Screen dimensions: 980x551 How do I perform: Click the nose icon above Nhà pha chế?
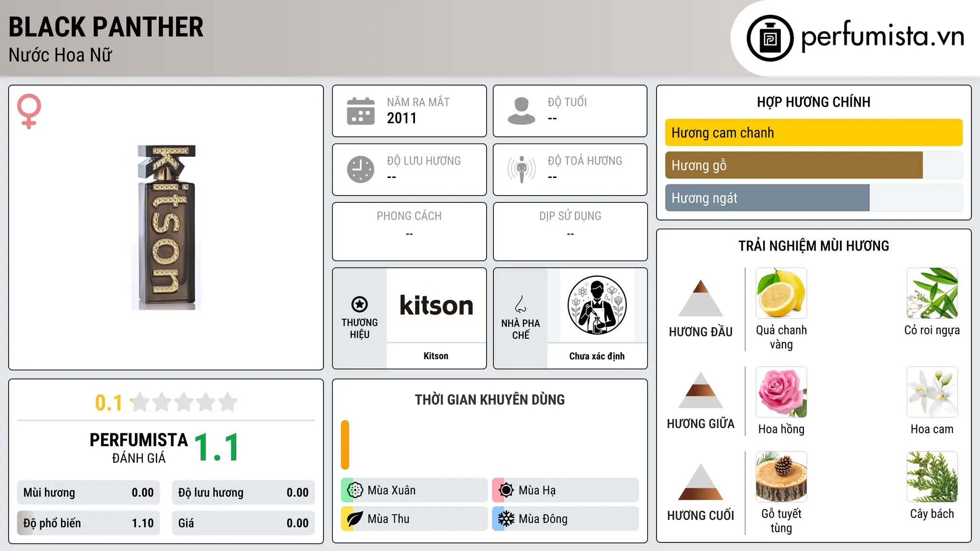pos(521,304)
